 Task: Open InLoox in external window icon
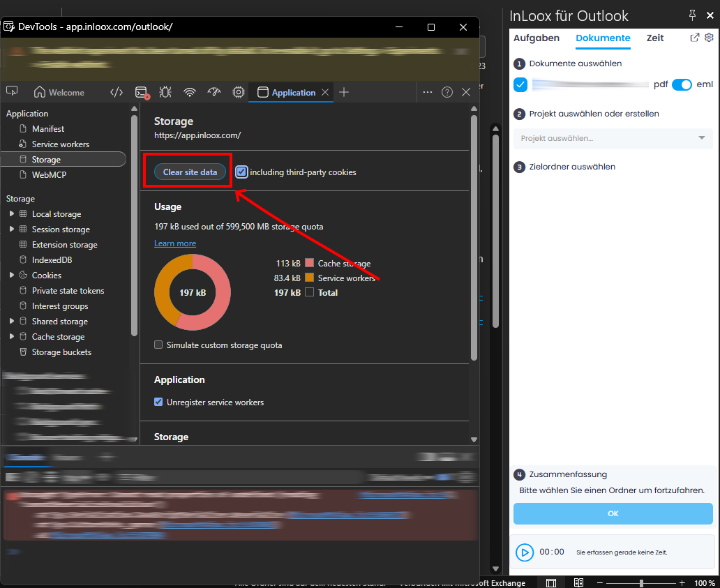click(x=695, y=38)
